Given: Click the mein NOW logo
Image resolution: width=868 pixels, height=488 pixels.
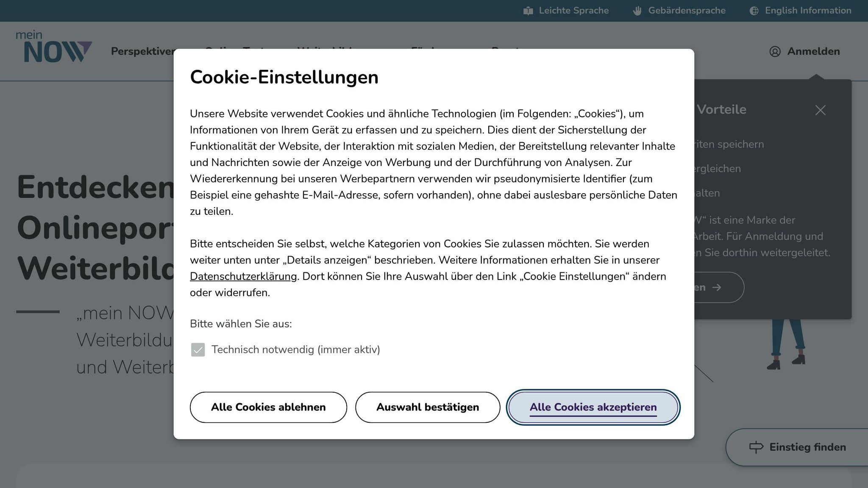Looking at the screenshot, I should point(54,47).
